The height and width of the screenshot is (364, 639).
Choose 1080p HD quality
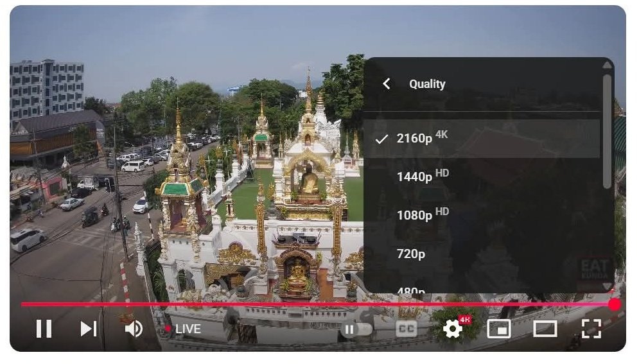(x=481, y=215)
